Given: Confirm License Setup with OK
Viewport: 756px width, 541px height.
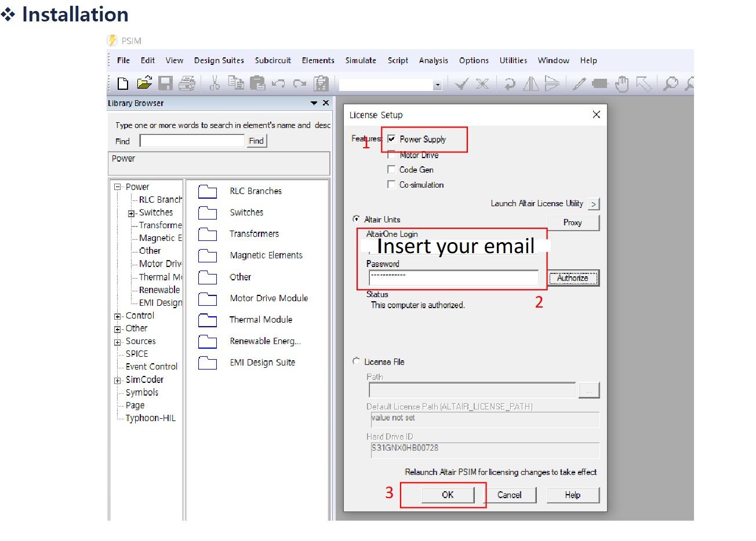Looking at the screenshot, I should (448, 495).
